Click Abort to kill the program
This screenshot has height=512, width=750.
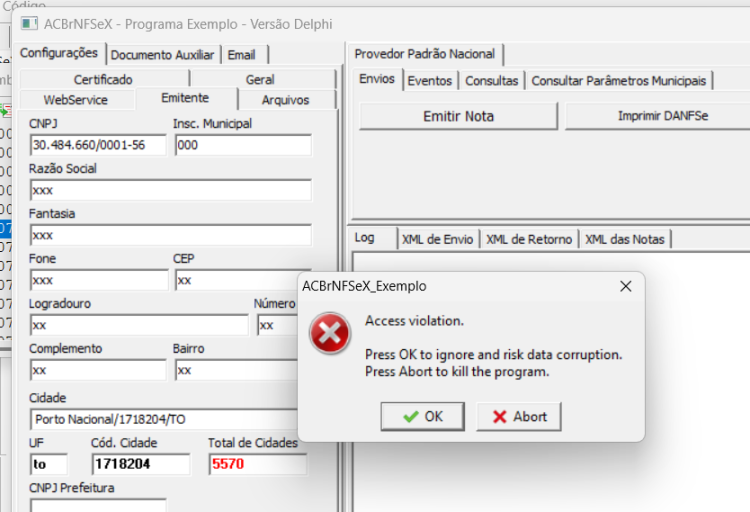(x=519, y=416)
